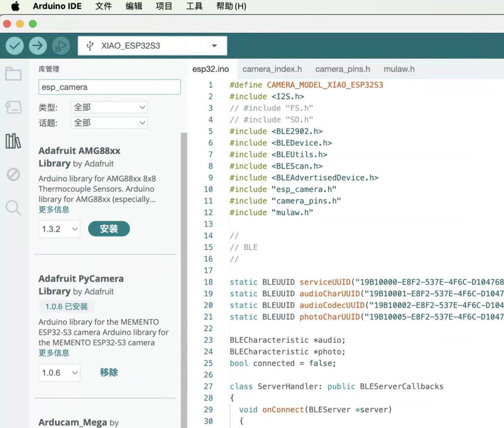Remove the Adafruit PyCamera Library
The width and height of the screenshot is (504, 428).
pos(109,372)
